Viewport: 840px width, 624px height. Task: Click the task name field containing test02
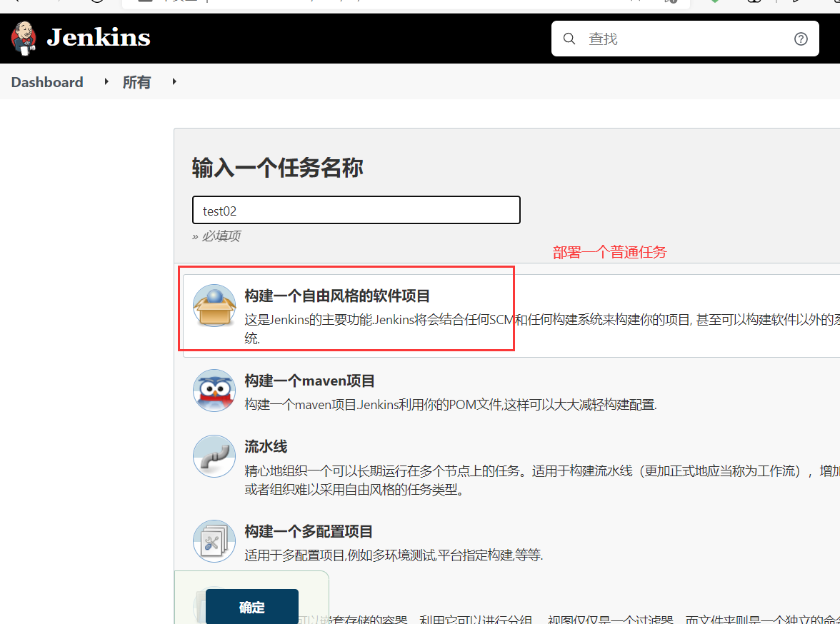click(356, 210)
